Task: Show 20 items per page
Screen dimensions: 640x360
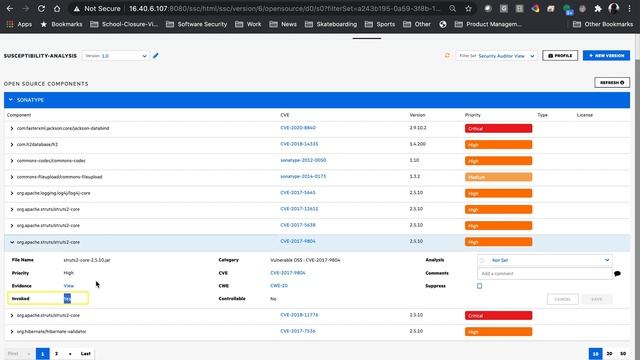Action: click(609, 353)
